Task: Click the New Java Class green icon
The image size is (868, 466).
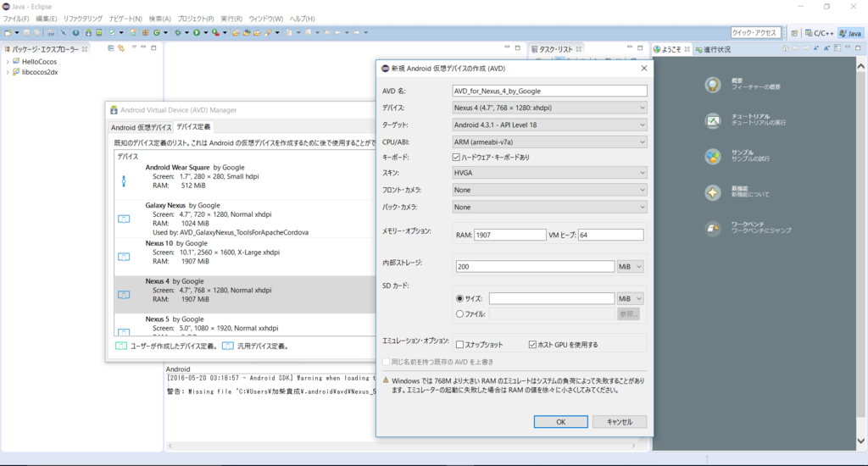Action: (x=157, y=33)
